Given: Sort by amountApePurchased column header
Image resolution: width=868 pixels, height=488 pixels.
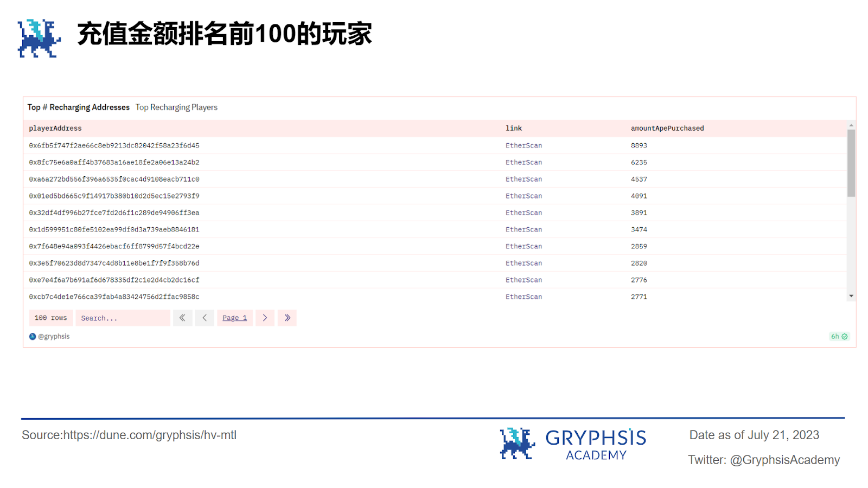Looking at the screenshot, I should pos(667,129).
